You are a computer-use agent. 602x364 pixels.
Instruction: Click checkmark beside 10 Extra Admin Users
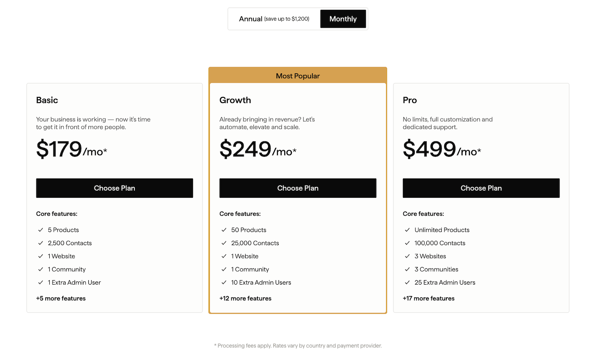click(x=224, y=283)
